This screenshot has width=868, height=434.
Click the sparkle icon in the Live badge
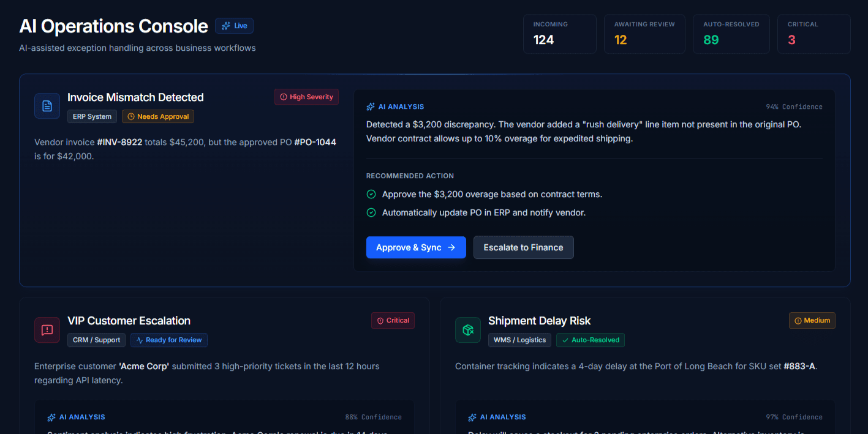pyautogui.click(x=225, y=26)
